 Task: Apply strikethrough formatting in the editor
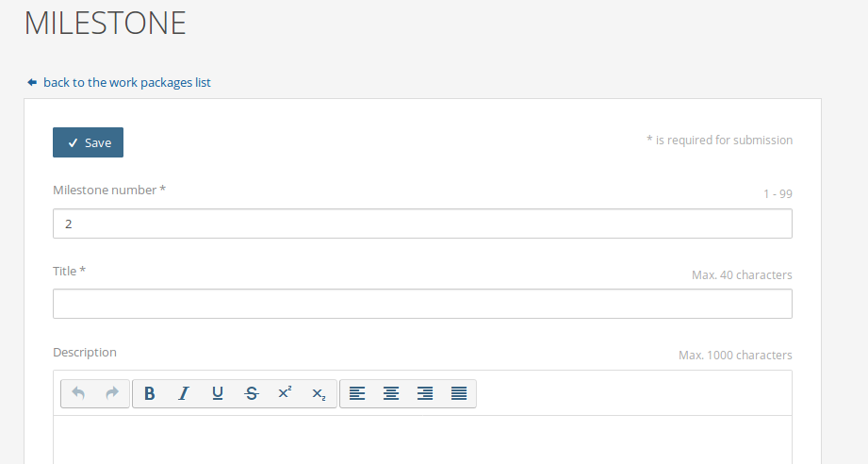[x=251, y=393]
